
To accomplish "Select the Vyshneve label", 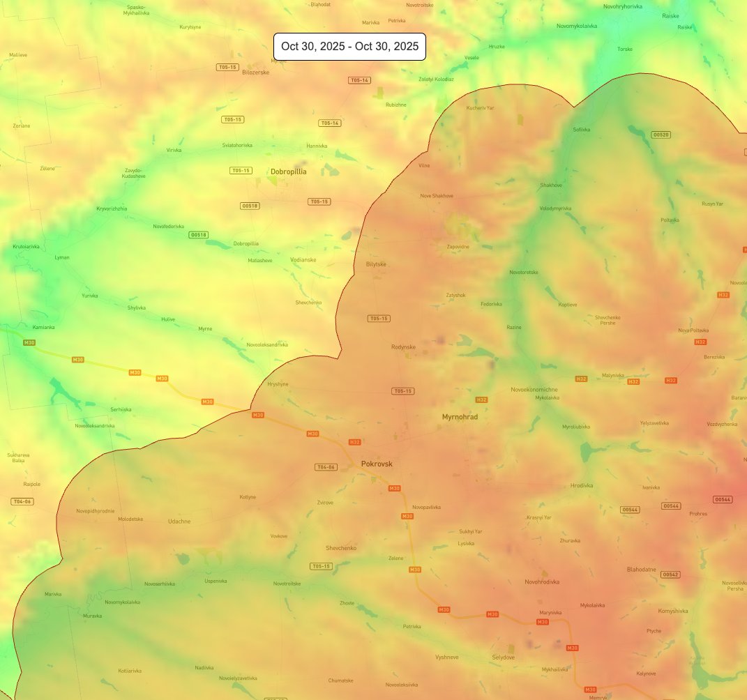I will (447, 657).
